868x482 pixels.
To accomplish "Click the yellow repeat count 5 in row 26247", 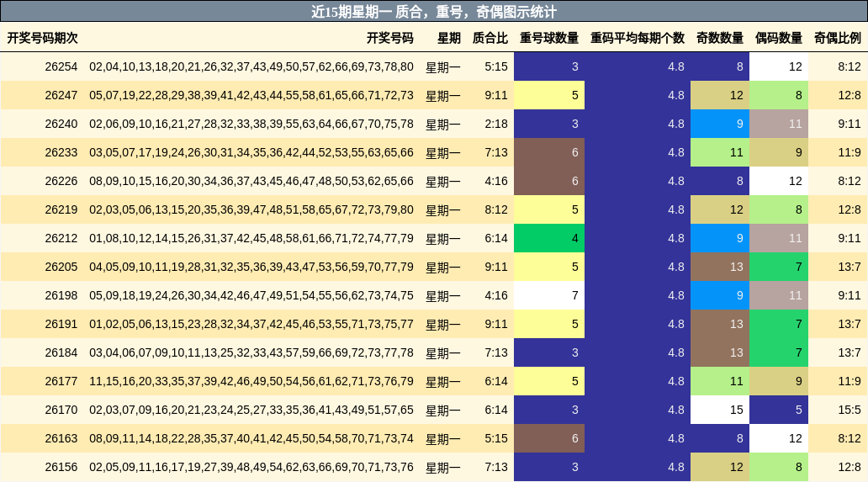I will click(549, 95).
